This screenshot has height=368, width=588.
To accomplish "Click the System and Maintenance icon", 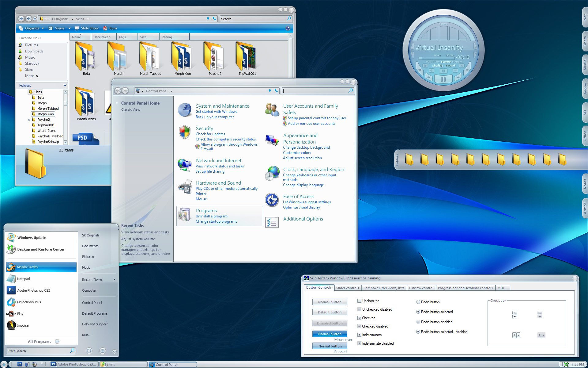I will click(185, 110).
